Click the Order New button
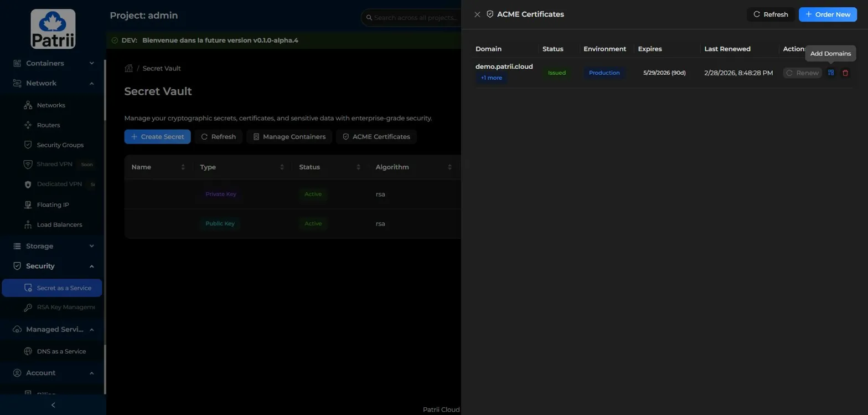Screen dimensions: 868x415 (828, 14)
